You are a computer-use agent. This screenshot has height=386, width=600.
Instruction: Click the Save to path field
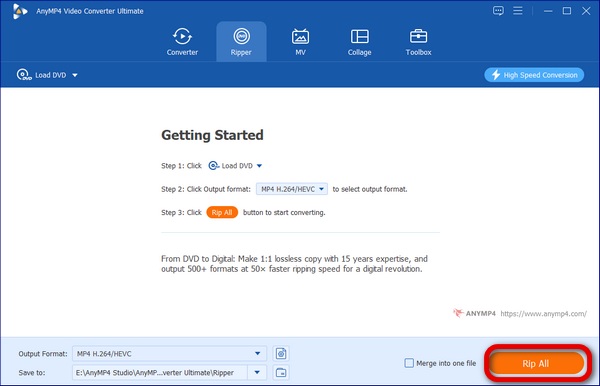click(160, 372)
